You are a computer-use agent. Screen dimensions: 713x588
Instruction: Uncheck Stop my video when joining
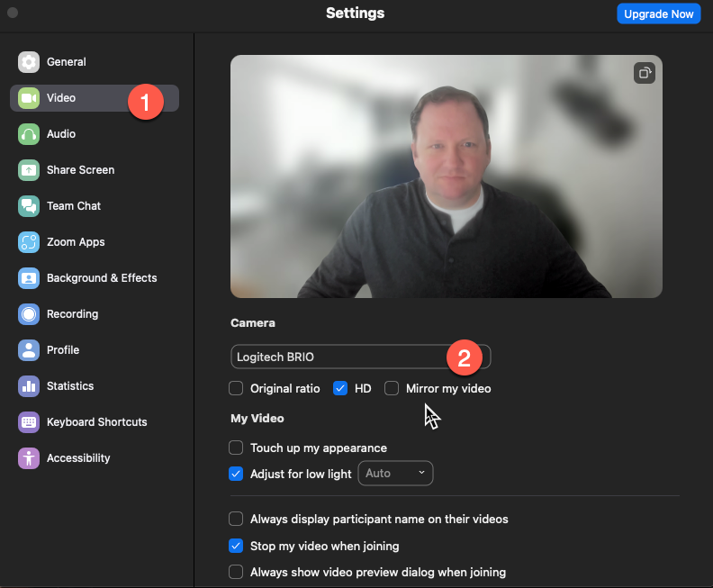pos(236,546)
